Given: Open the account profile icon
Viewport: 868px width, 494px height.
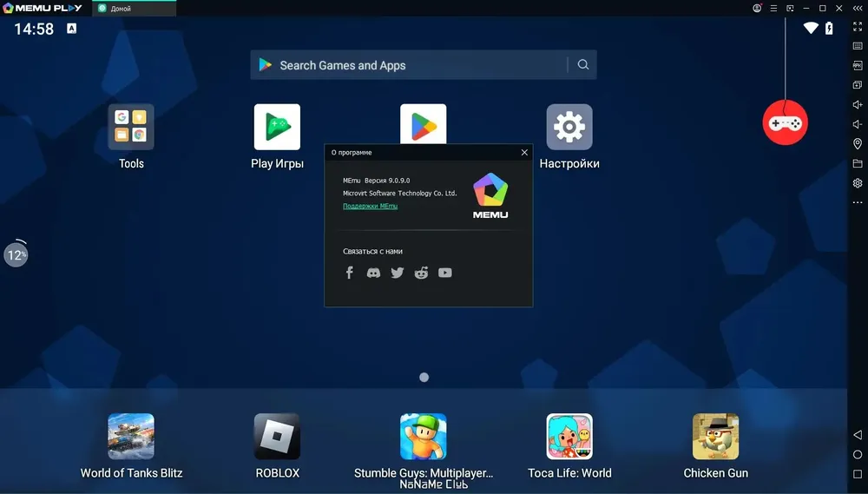Looking at the screenshot, I should coord(757,8).
